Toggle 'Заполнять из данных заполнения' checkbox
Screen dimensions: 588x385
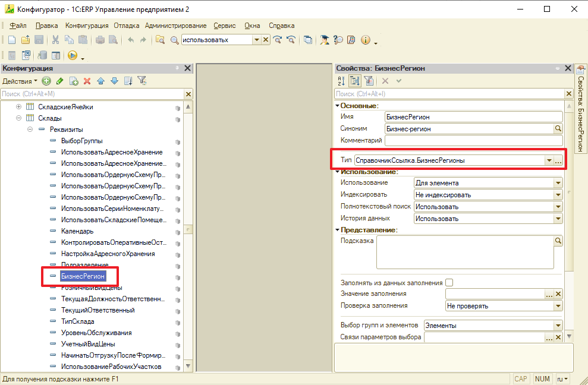(x=449, y=283)
